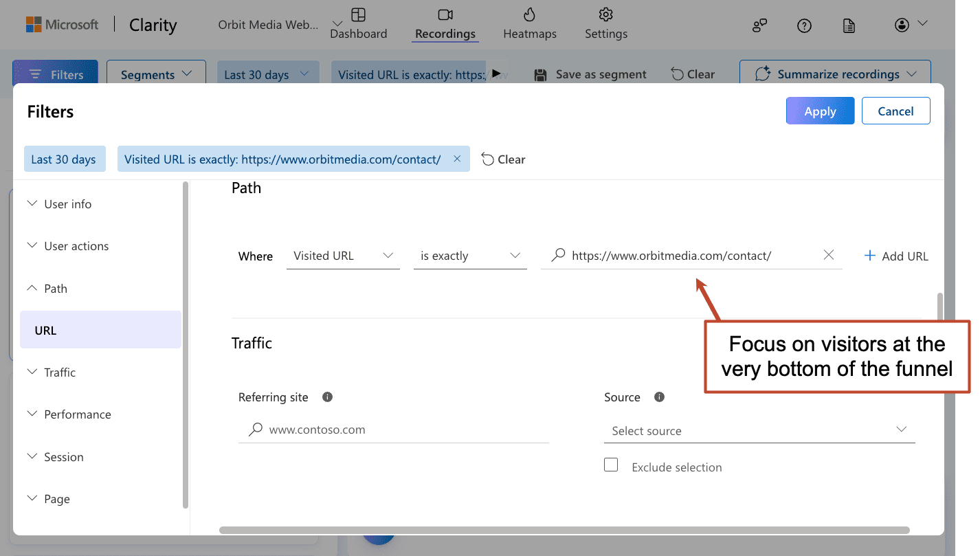
Task: Expand the User actions section
Action: (x=67, y=246)
